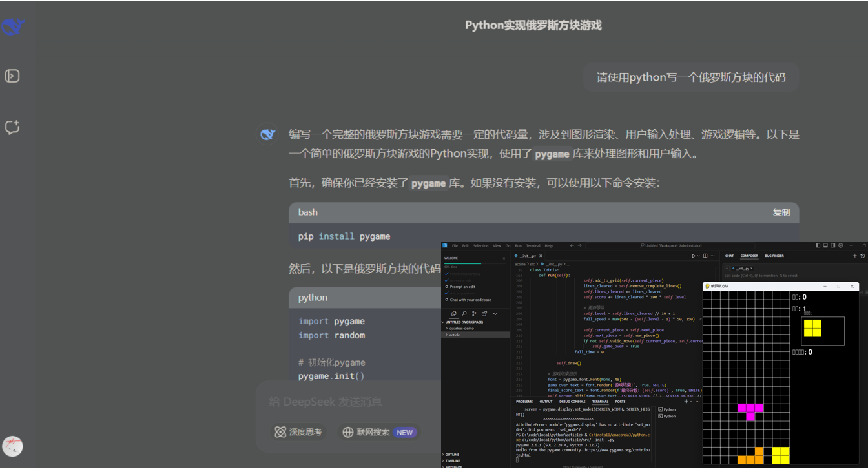
Task: Click the Prompt an edit onboarding item
Action: [x=462, y=287]
